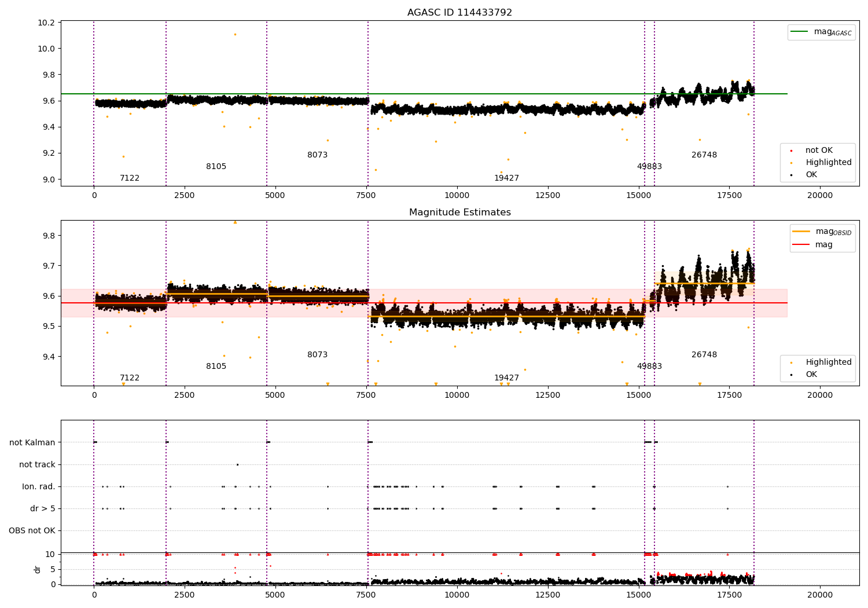Click the 'not track' axis label
The height and width of the screenshot is (608, 868).
(37, 464)
